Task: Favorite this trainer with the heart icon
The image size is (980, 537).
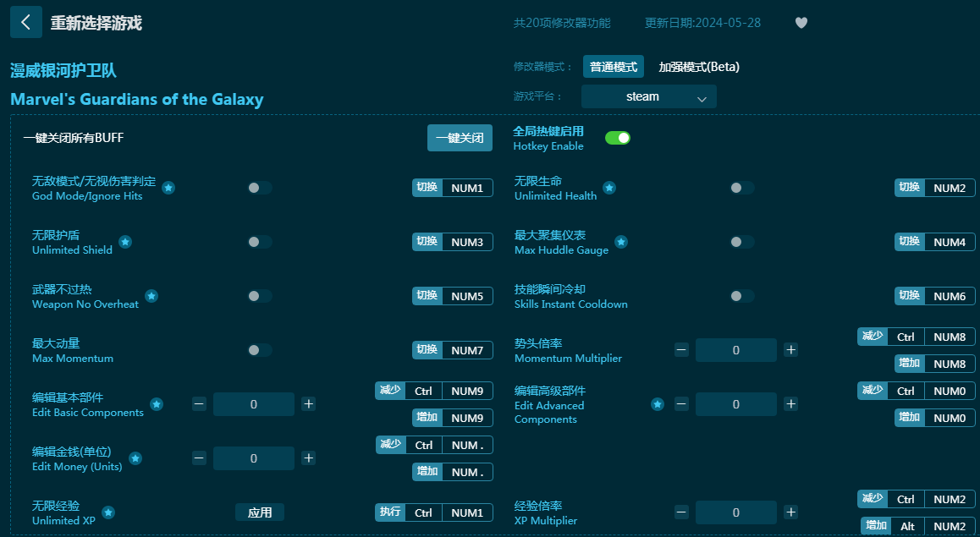Action: point(801,23)
